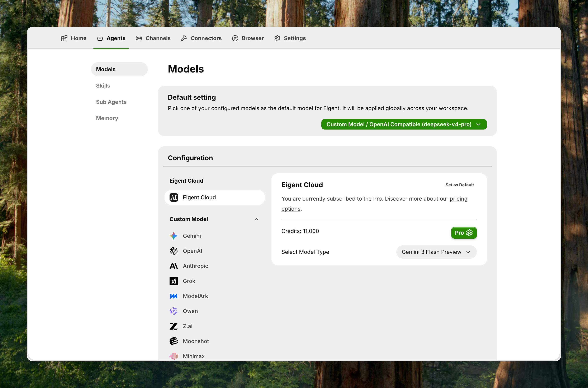This screenshot has width=588, height=388.
Task: Click the Connectors wrench icon
Action: pos(184,38)
